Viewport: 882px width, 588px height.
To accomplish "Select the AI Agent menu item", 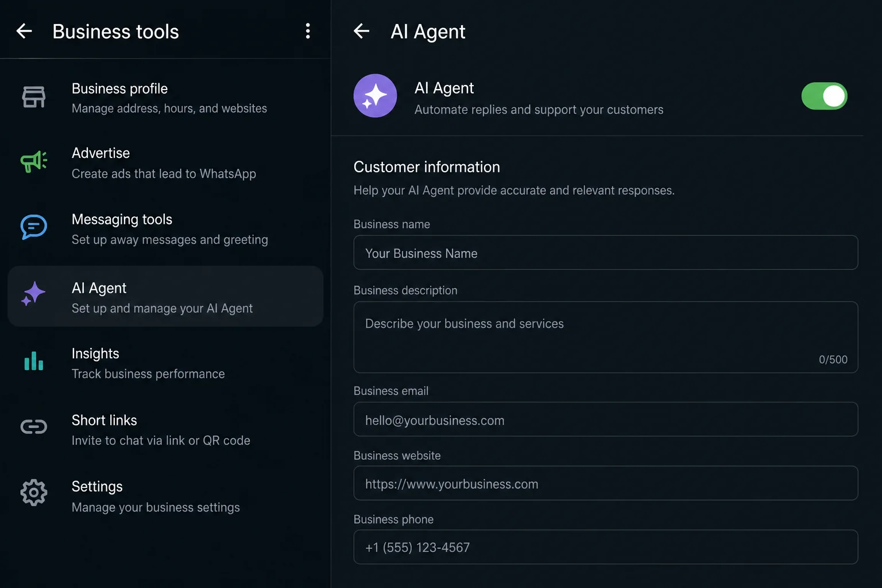I will [x=165, y=296].
